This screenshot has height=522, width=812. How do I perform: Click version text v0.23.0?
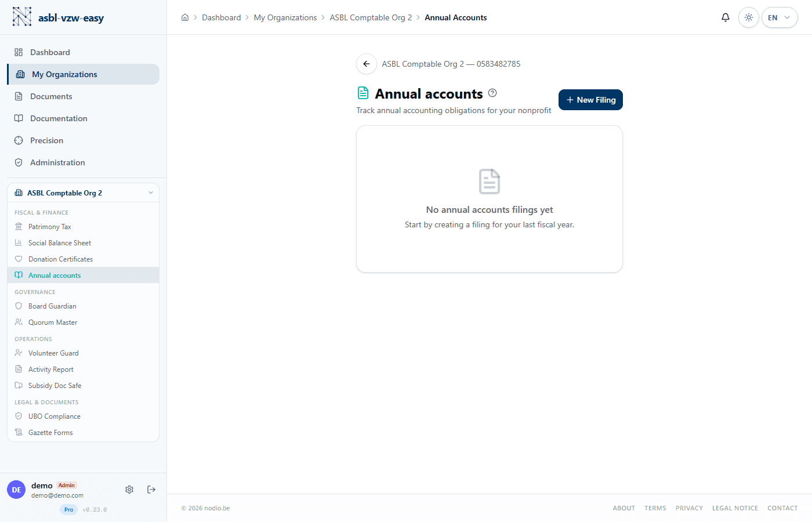[95, 510]
